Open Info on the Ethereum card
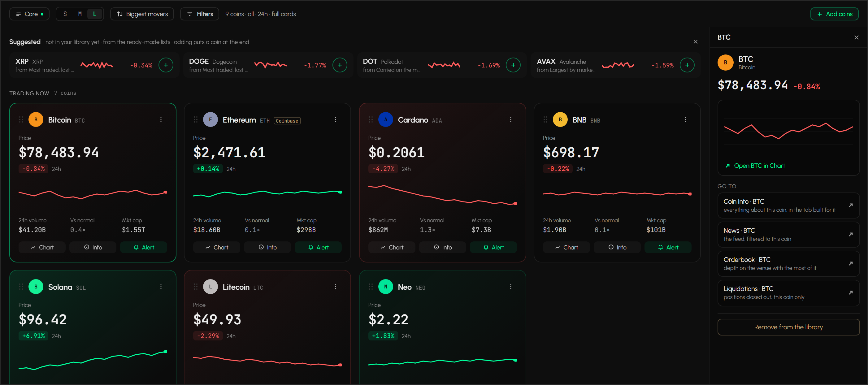 tap(267, 247)
